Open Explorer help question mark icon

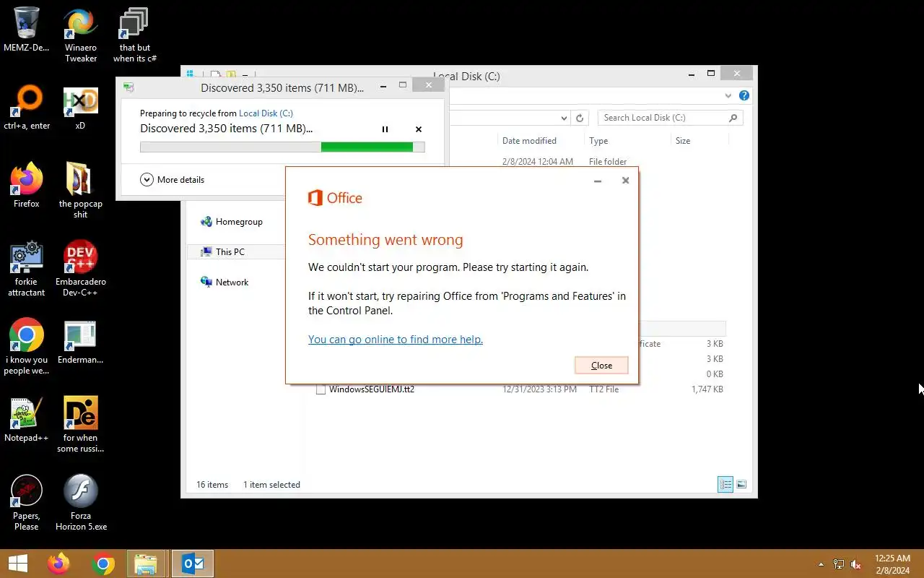(x=744, y=95)
